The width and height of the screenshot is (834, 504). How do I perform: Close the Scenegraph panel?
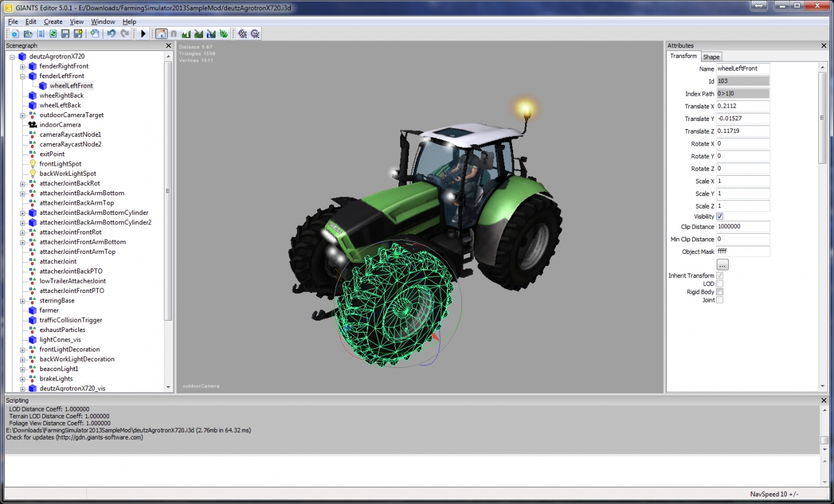168,45
